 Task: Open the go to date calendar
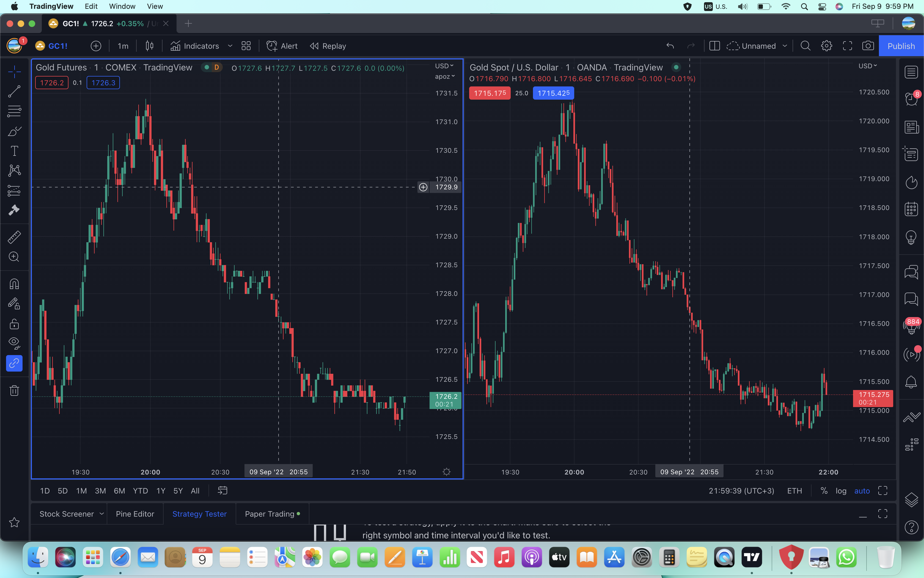(x=222, y=490)
